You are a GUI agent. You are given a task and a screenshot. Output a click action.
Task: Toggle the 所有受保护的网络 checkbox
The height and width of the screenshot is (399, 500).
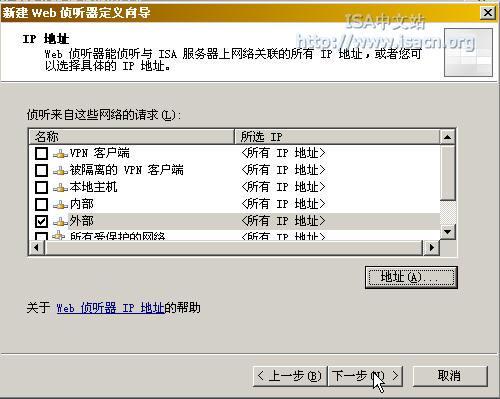click(41, 236)
